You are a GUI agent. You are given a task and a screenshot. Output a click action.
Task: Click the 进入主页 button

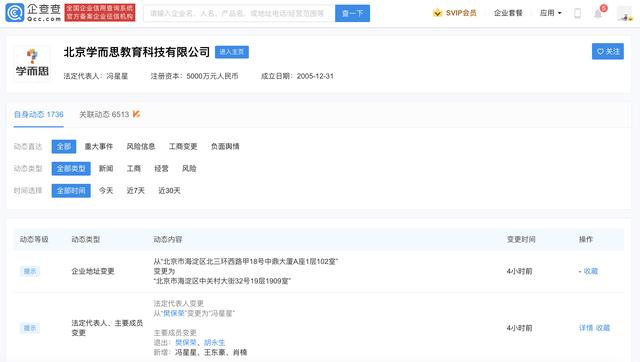click(232, 52)
